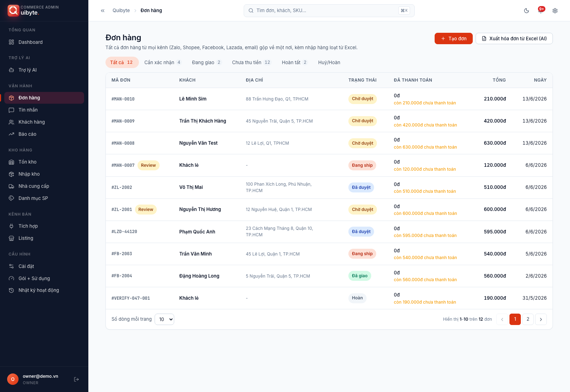Viewport: 570px width, 392px height.
Task: Click order code #FB-2003
Action: [122, 254]
